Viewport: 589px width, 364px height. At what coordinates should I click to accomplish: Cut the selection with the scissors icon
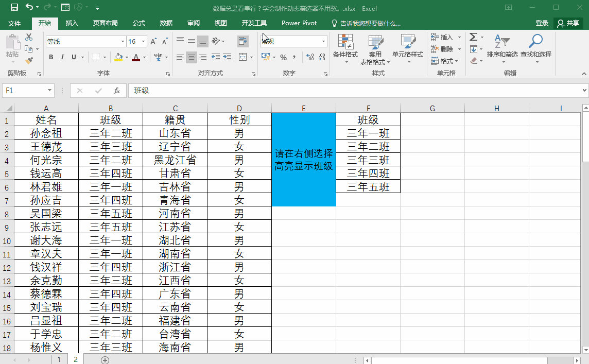[x=29, y=37]
